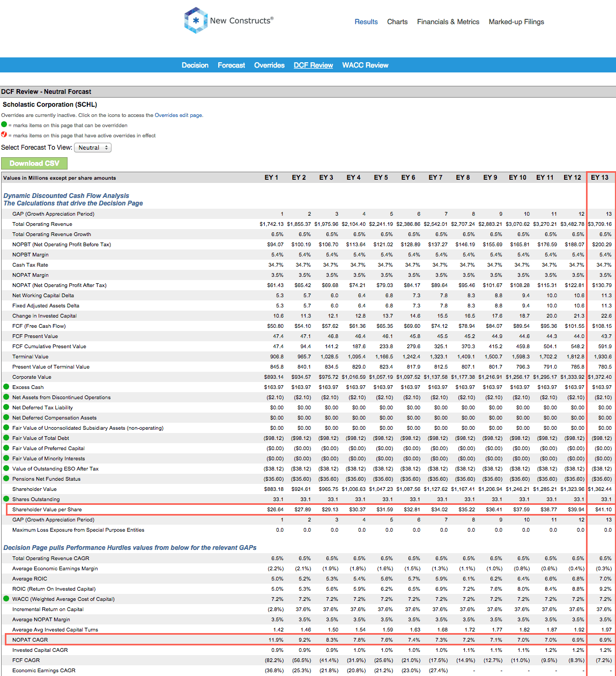Viewport: 616px width, 676px height.
Task: Open the Select Forecast To View dropdown
Action: click(x=93, y=148)
